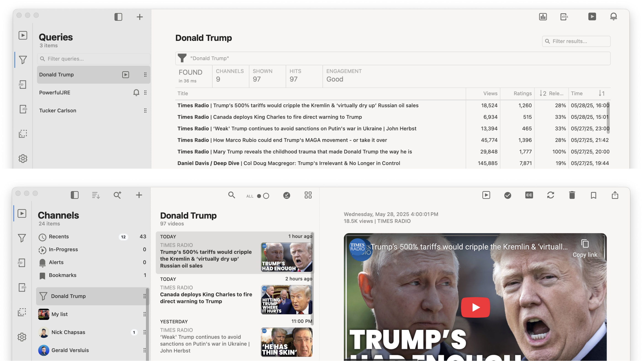
Task: Delete video with trash icon
Action: pos(572,195)
